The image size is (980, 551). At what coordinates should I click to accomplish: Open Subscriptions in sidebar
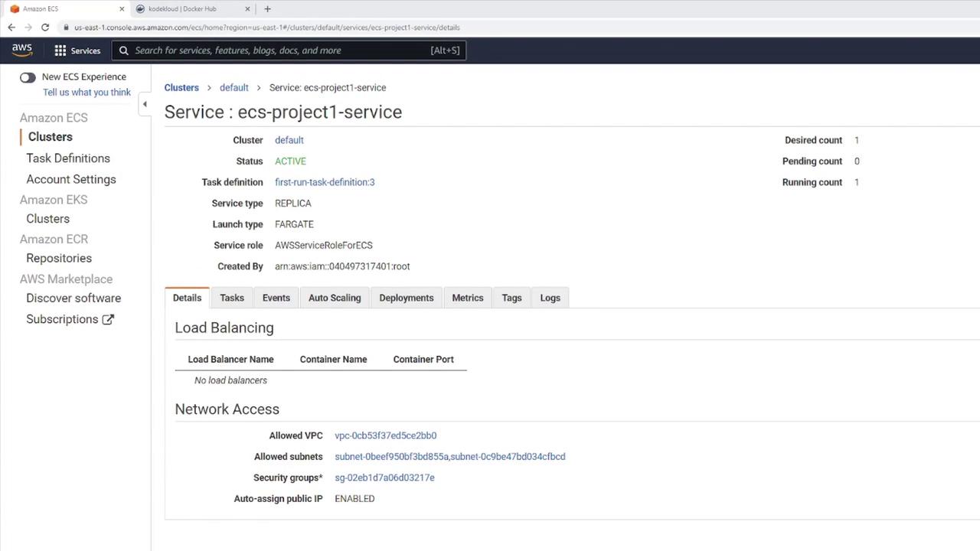(62, 319)
